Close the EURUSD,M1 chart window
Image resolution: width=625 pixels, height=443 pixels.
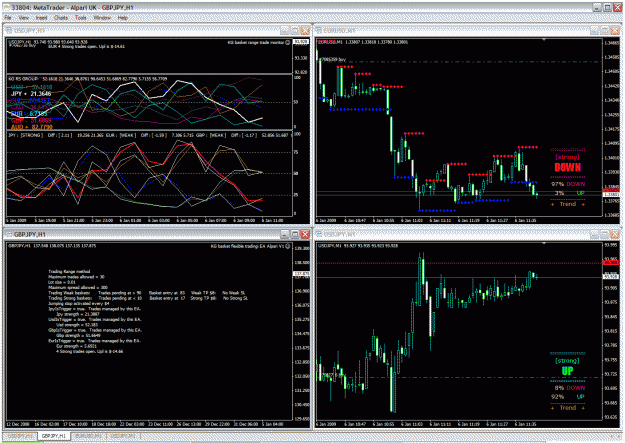615,31
